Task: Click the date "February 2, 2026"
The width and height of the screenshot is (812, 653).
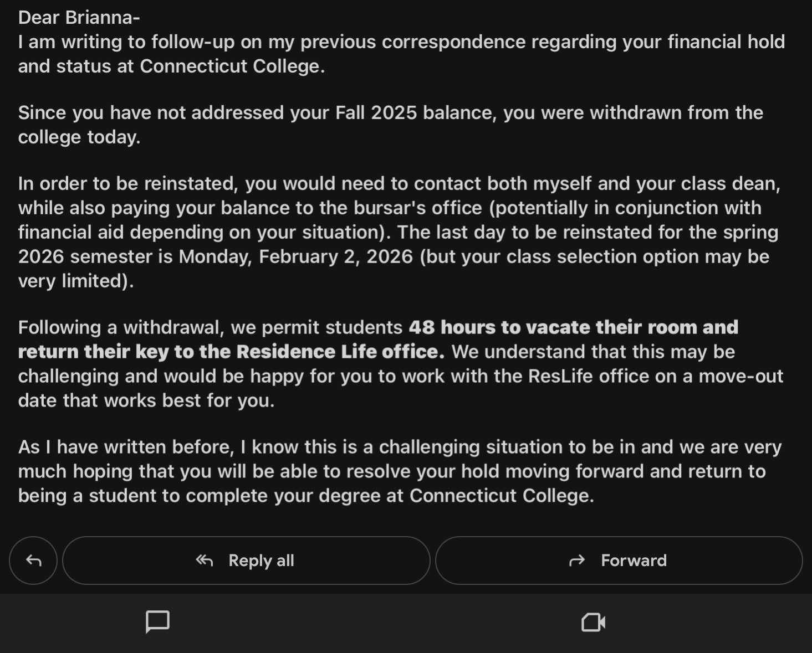Action: (336, 256)
